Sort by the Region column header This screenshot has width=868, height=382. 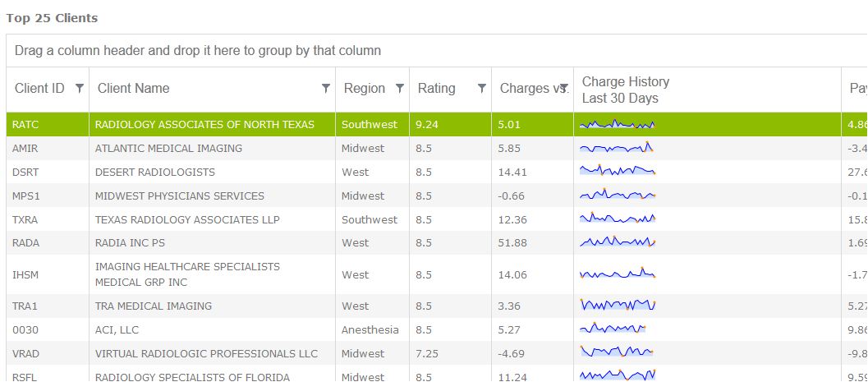[x=364, y=89]
